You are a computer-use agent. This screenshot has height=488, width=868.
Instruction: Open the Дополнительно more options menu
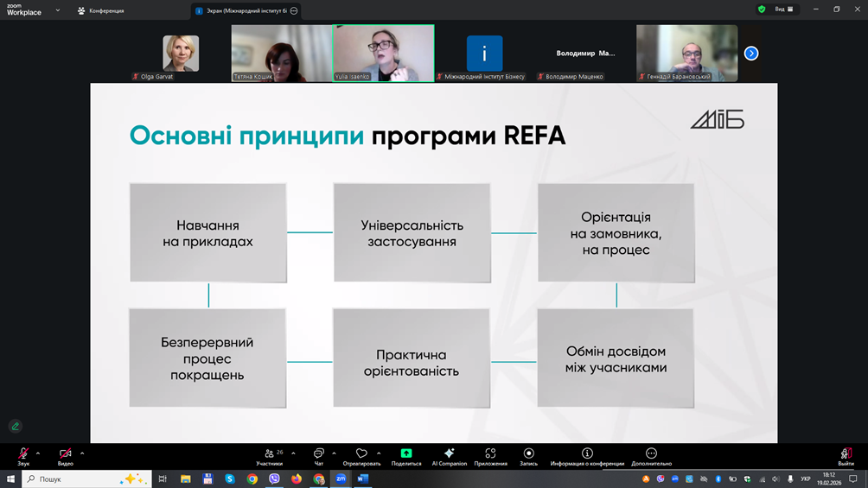(651, 455)
